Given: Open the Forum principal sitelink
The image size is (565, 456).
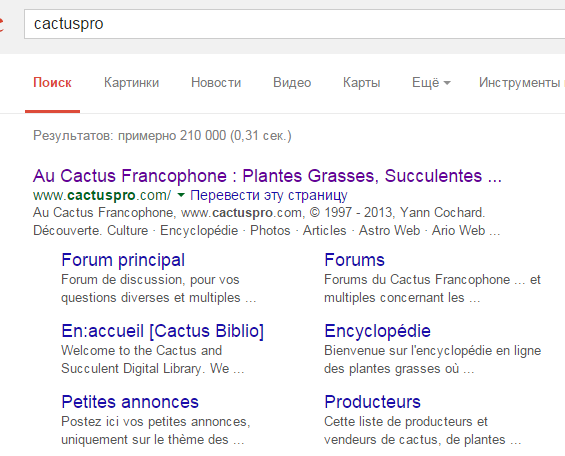Looking at the screenshot, I should click(x=123, y=260).
